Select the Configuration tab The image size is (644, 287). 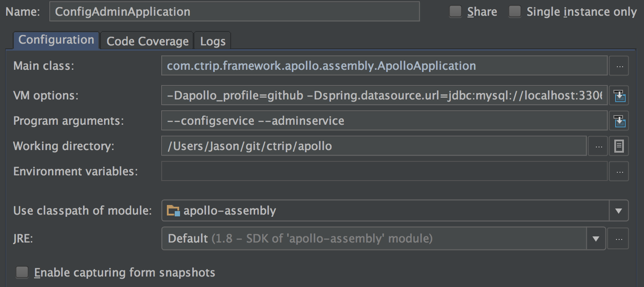click(55, 39)
